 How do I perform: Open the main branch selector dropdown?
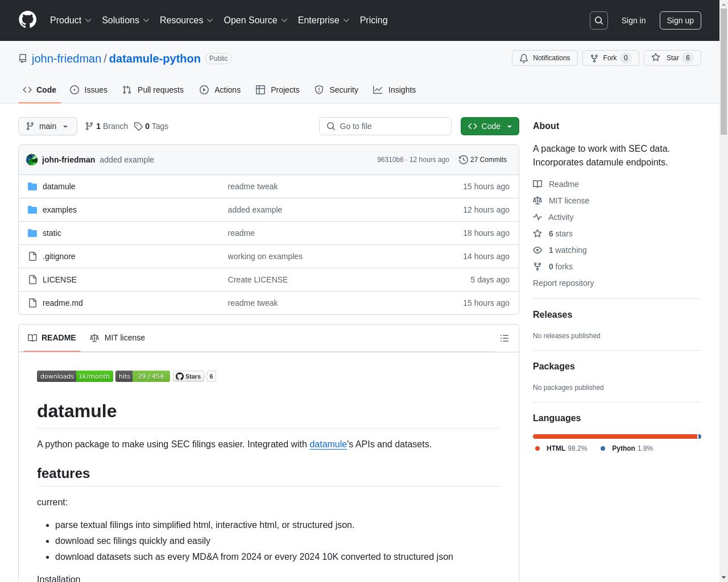point(48,126)
